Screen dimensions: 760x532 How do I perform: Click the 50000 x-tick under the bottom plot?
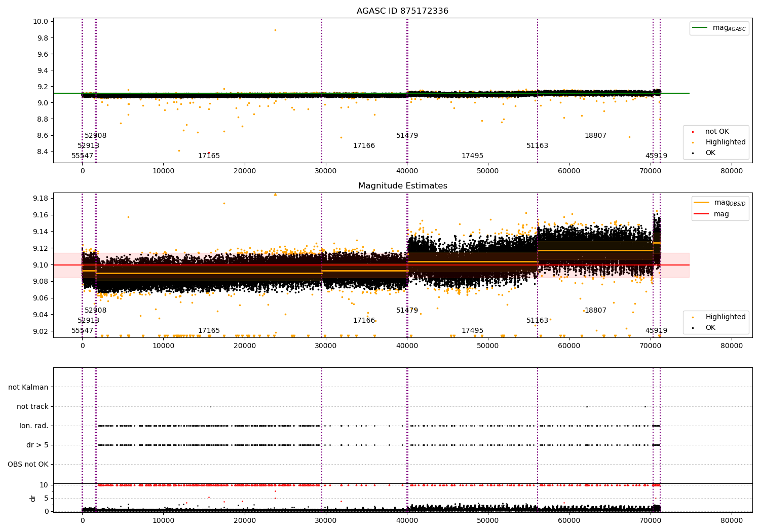[488, 520]
